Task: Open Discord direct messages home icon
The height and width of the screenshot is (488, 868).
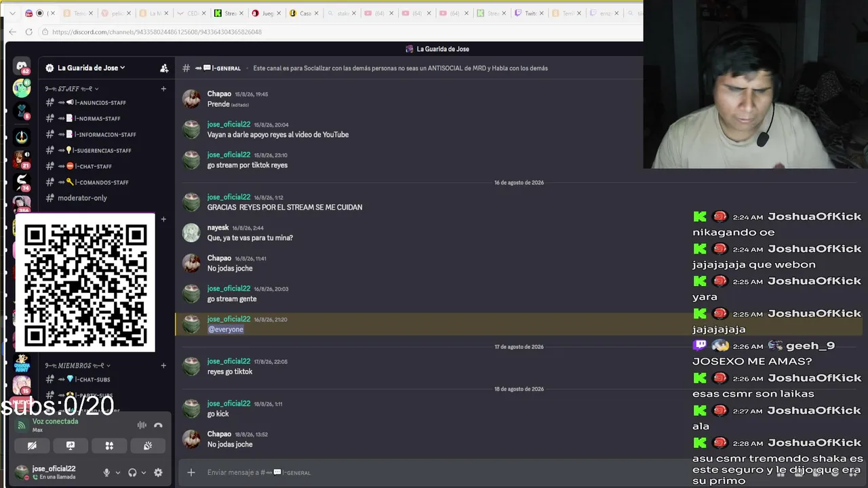Action: tap(22, 66)
